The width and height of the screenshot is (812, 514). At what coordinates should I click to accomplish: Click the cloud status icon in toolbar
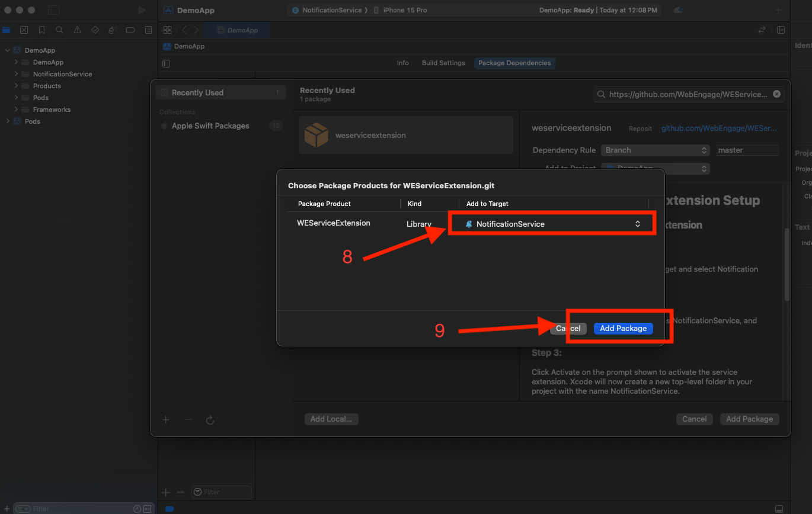pyautogui.click(x=678, y=10)
